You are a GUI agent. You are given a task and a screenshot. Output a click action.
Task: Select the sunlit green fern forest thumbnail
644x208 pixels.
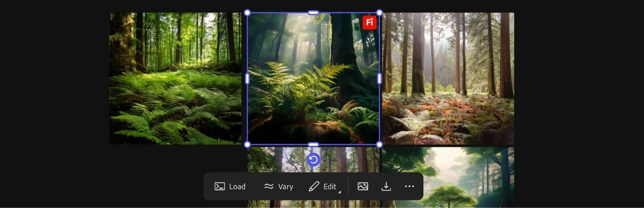(175, 78)
